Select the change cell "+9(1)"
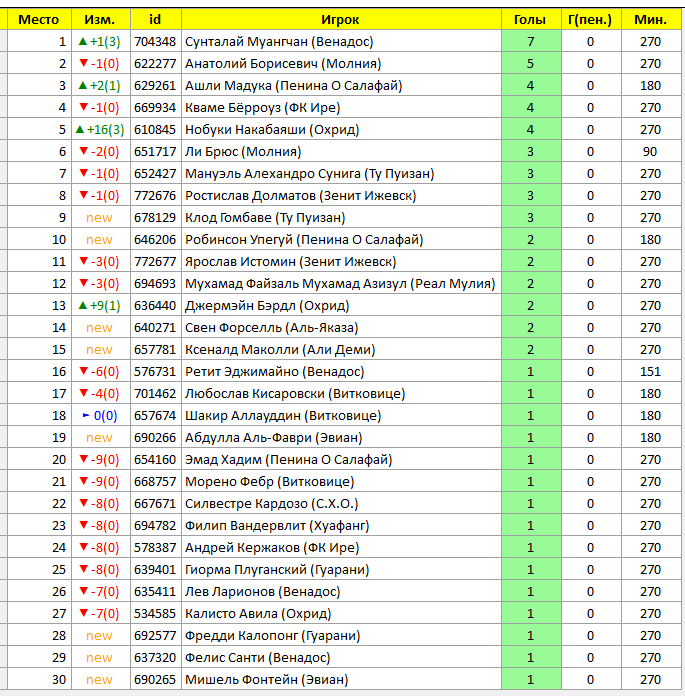The image size is (685, 696). (100, 305)
